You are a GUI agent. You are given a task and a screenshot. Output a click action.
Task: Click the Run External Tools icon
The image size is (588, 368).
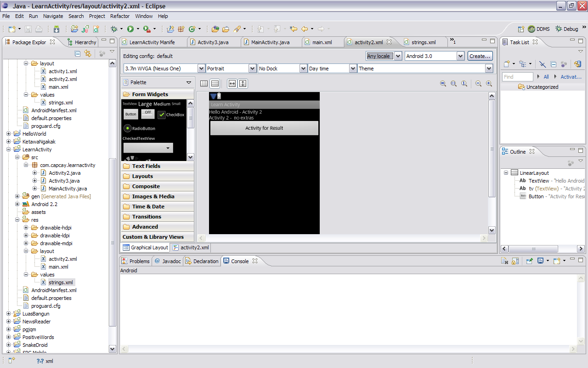click(147, 29)
